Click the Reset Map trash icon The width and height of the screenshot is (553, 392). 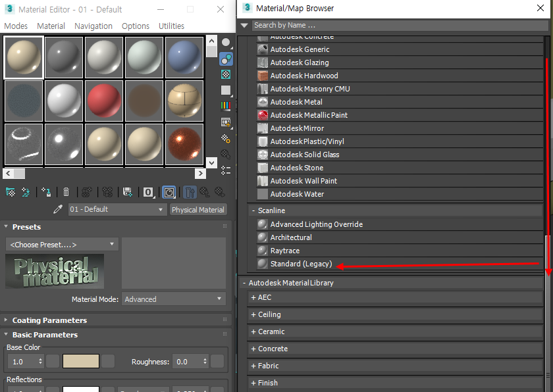point(66,192)
